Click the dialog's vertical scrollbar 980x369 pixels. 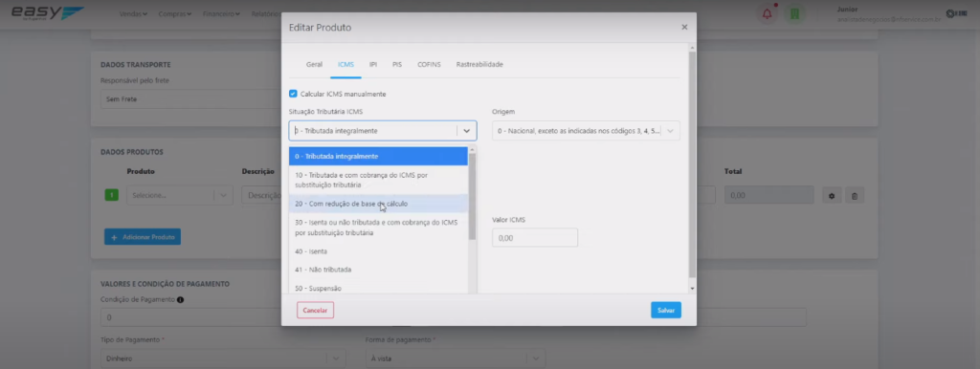click(692, 164)
